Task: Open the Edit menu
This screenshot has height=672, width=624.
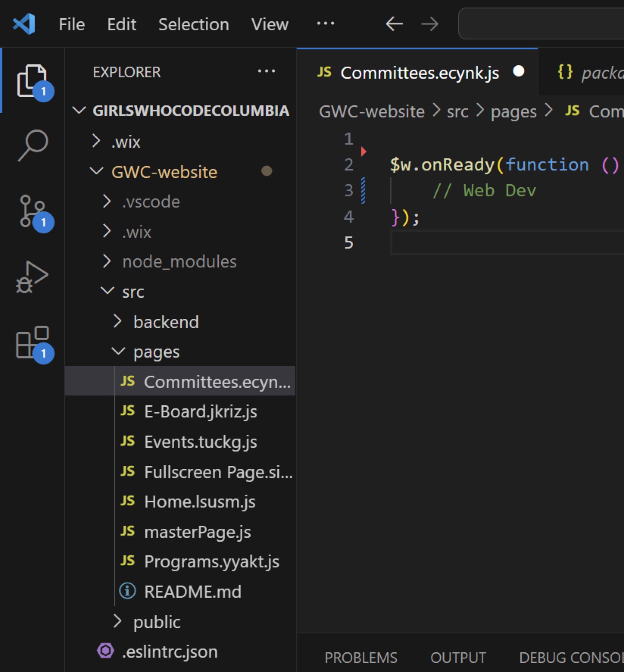Action: tap(121, 24)
